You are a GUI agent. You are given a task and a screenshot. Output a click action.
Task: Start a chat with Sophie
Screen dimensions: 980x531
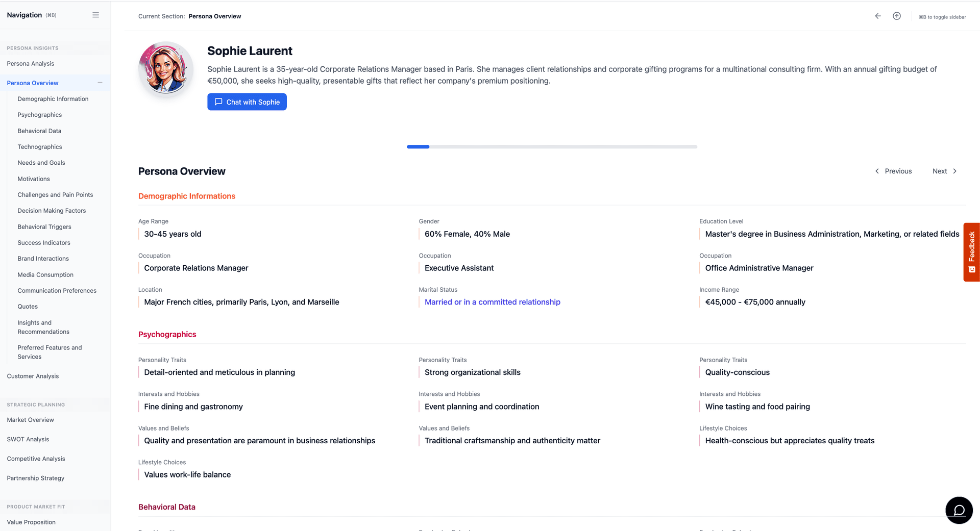247,102
